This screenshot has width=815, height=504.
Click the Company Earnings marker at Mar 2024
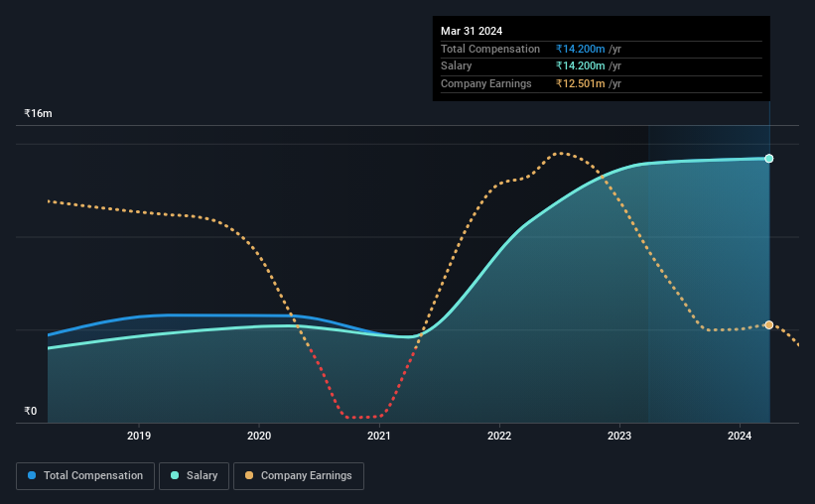[768, 324]
